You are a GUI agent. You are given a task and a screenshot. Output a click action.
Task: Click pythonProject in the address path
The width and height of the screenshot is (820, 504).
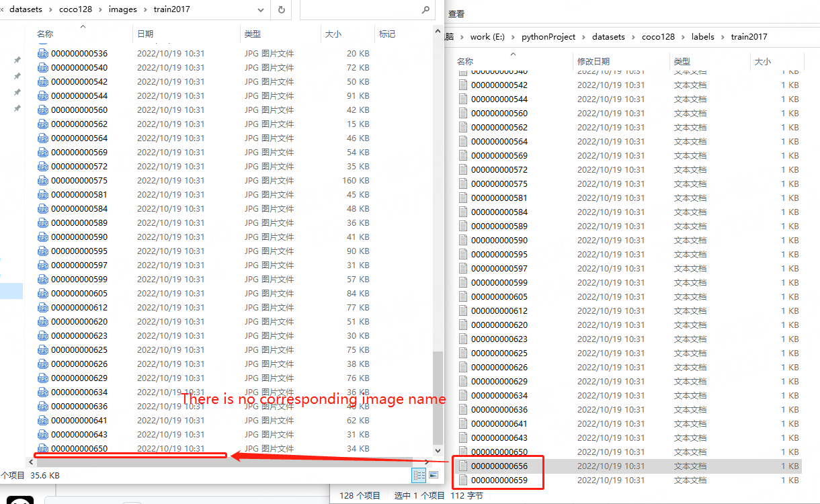pos(548,36)
